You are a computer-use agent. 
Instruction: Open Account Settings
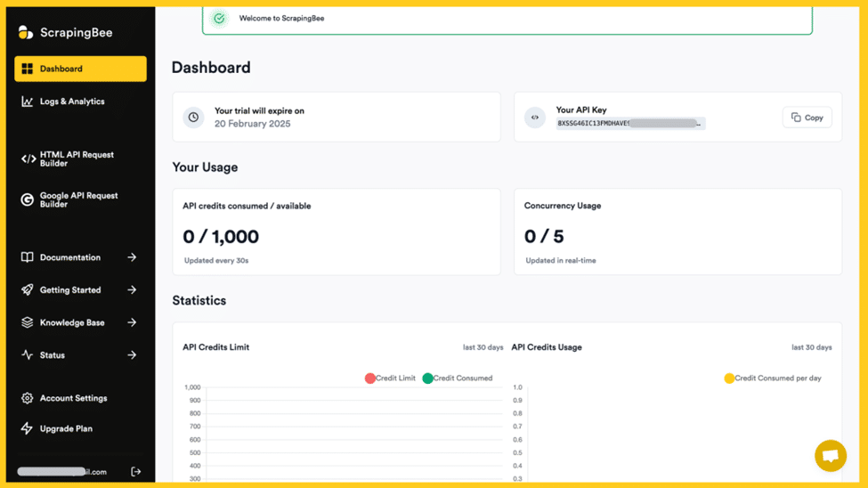tap(73, 398)
